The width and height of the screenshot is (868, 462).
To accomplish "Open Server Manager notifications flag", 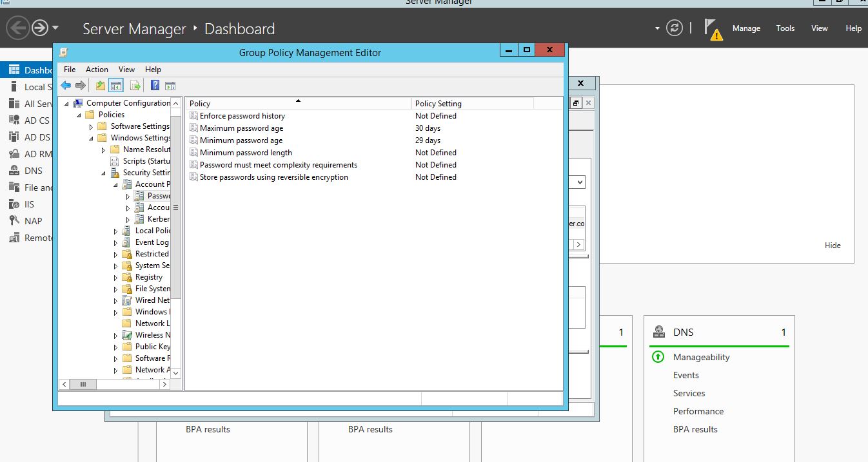I will [x=713, y=29].
